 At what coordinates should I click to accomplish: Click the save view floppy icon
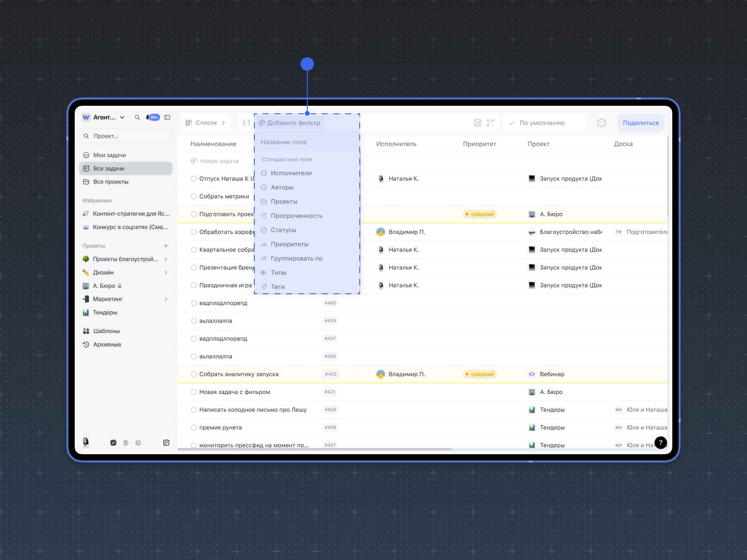click(478, 123)
